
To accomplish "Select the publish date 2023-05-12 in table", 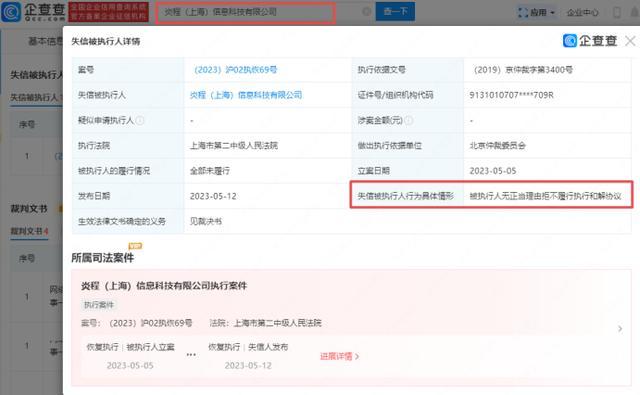I will 213,196.
